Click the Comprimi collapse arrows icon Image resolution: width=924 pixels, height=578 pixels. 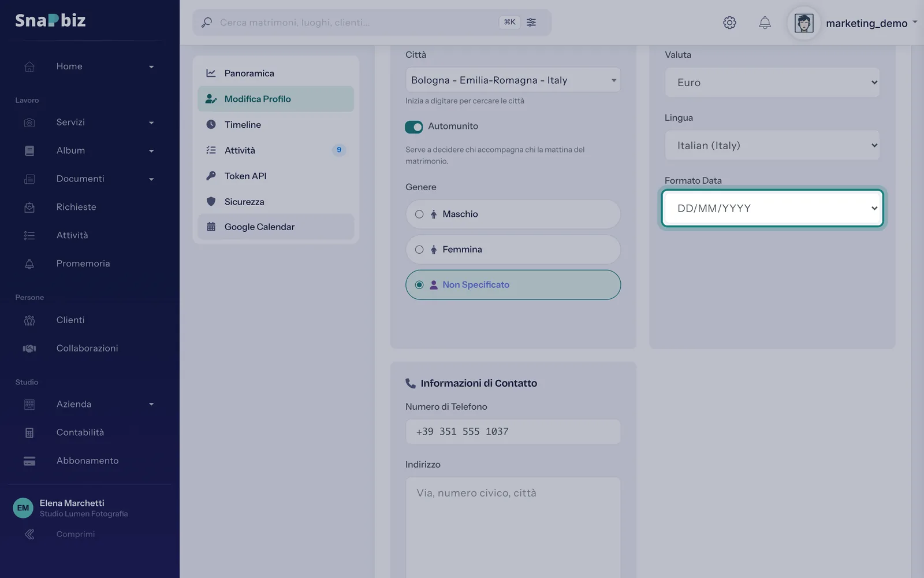29,535
